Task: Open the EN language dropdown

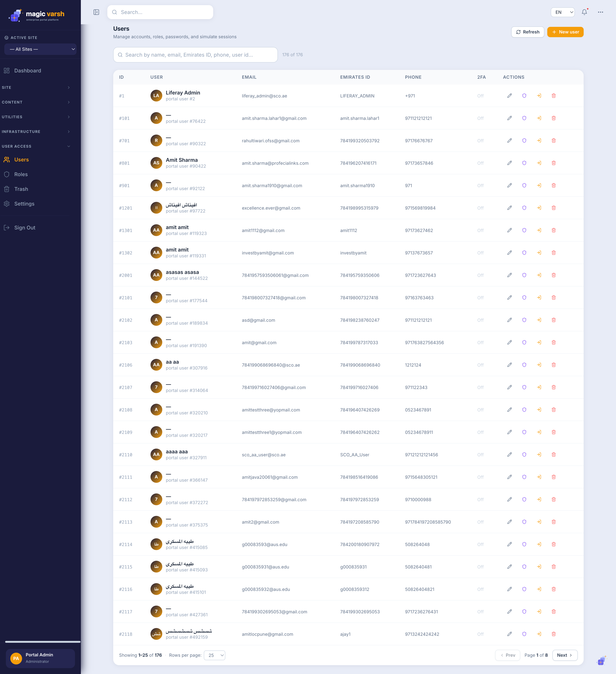Action: point(563,12)
